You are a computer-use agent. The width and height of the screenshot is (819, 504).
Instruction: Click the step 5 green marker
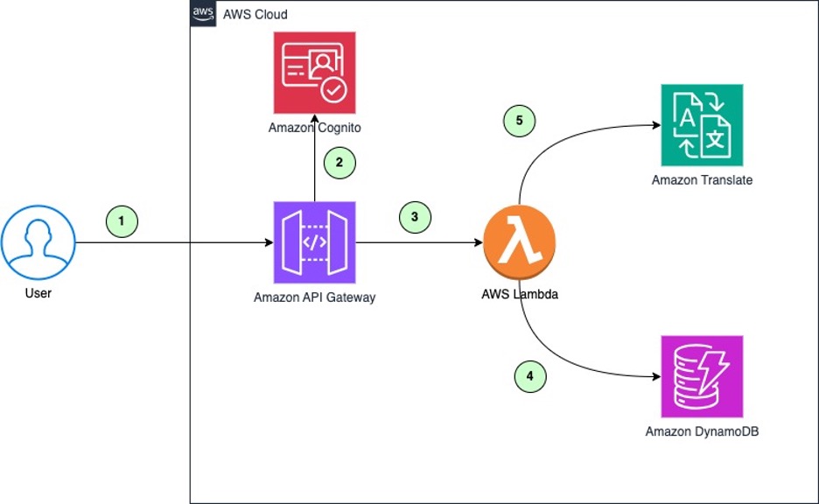[519, 122]
